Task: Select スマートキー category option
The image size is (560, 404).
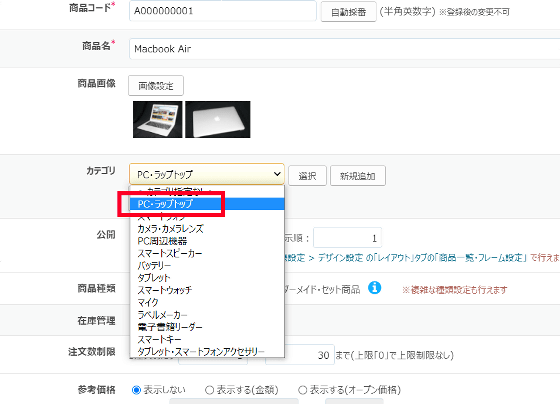Action: tap(207, 339)
